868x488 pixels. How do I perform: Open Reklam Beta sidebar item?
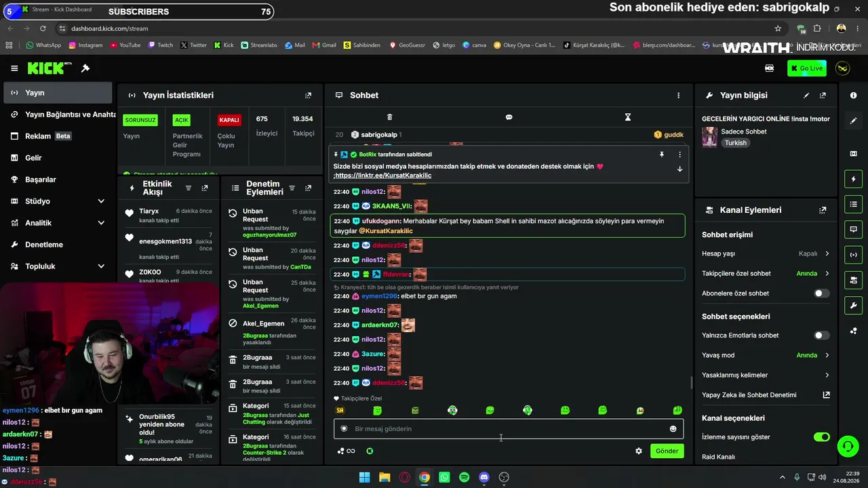57,136
